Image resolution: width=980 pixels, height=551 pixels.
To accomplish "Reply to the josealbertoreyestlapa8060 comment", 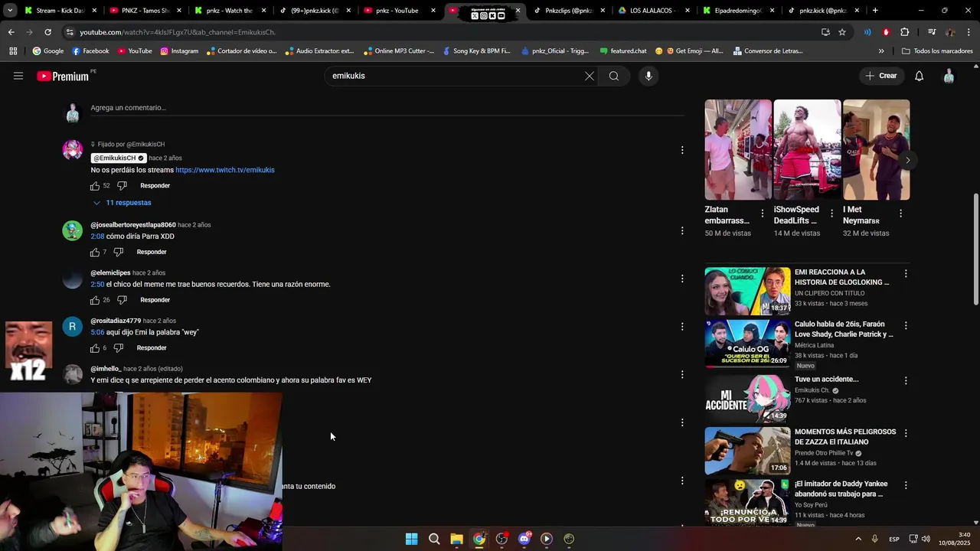I will [152, 252].
